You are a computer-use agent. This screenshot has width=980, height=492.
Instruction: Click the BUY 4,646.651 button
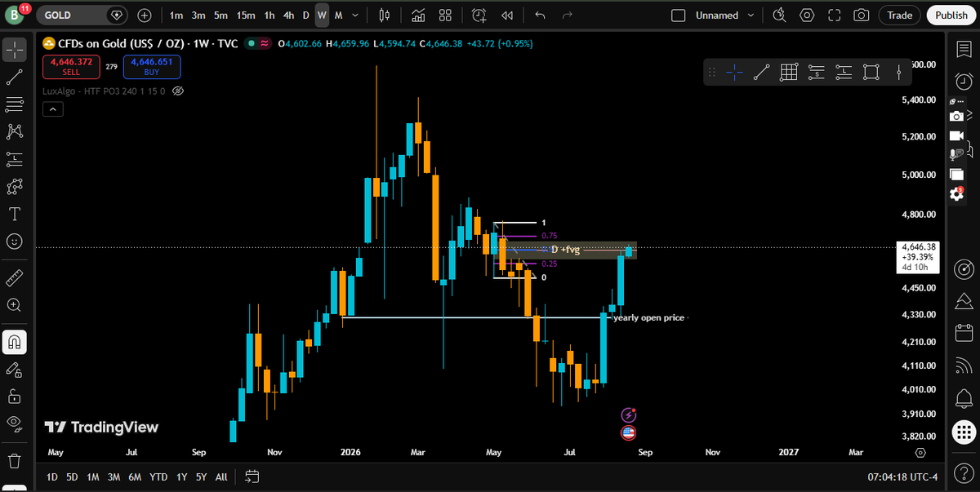[153, 67]
